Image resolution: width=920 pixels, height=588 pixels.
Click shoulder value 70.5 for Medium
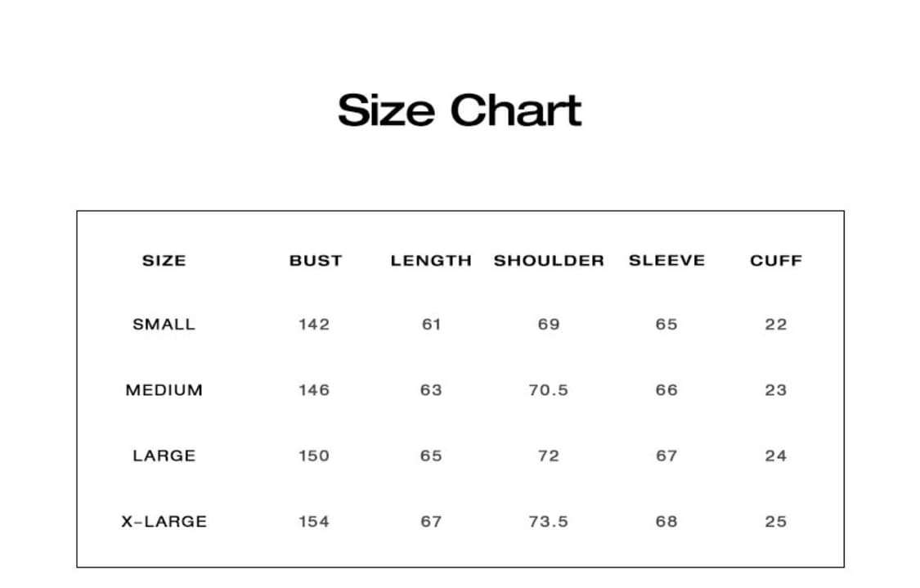(549, 390)
